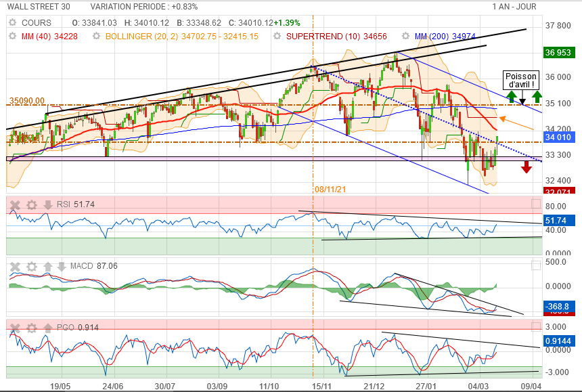Click the -368.8 MACD axis tag
The image size is (582, 392).
558,306
